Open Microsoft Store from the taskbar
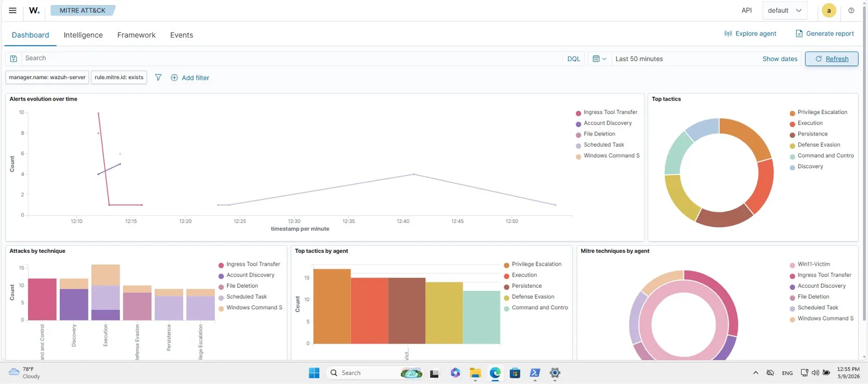The width and height of the screenshot is (868, 384). click(515, 373)
